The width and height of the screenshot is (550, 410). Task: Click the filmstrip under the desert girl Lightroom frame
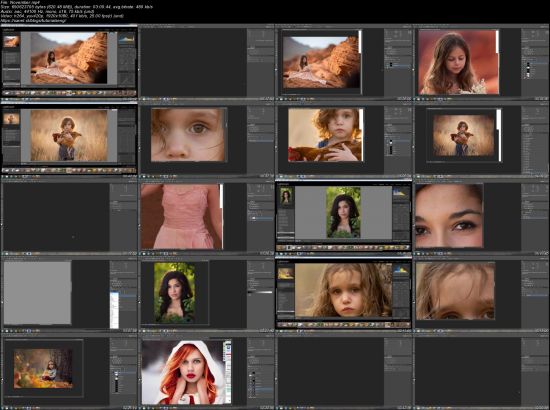pos(69,93)
